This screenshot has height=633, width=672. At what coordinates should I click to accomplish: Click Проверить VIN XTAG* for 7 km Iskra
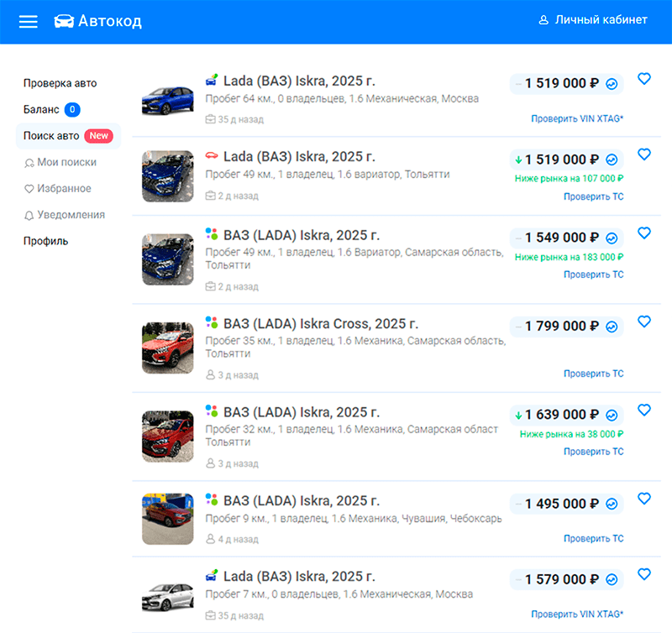[577, 615]
